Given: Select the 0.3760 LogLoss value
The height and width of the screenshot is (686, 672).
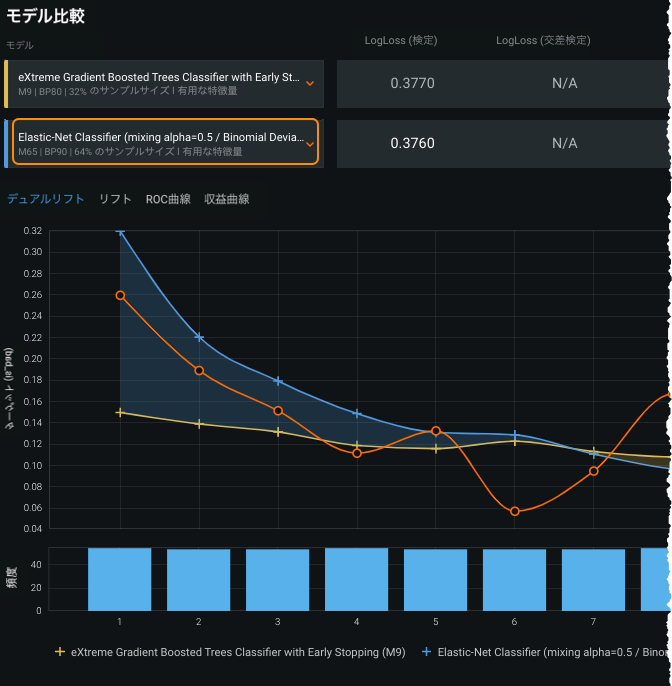Looking at the screenshot, I should (x=412, y=143).
